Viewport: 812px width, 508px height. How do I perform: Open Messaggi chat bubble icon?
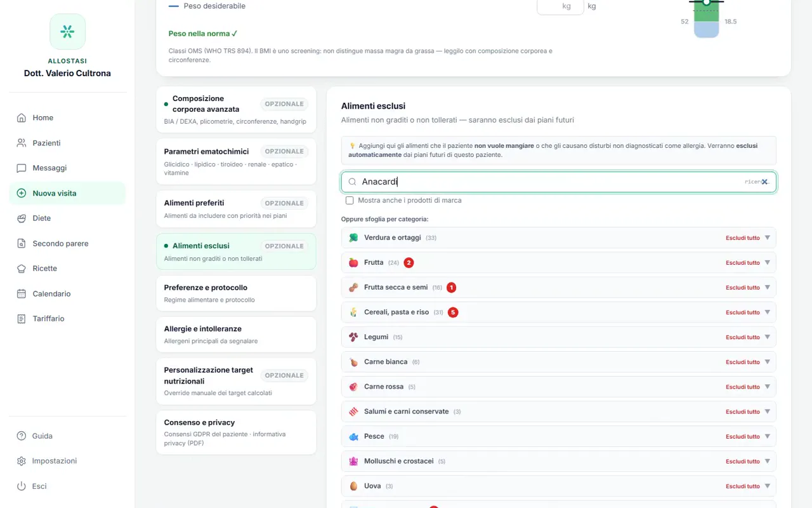(22, 168)
